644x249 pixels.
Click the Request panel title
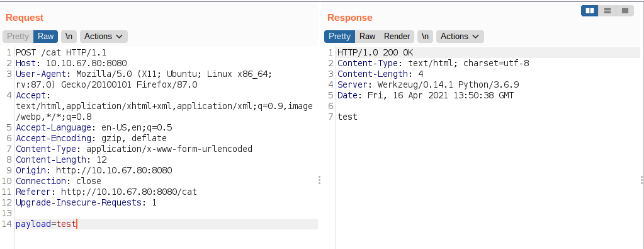coord(25,18)
